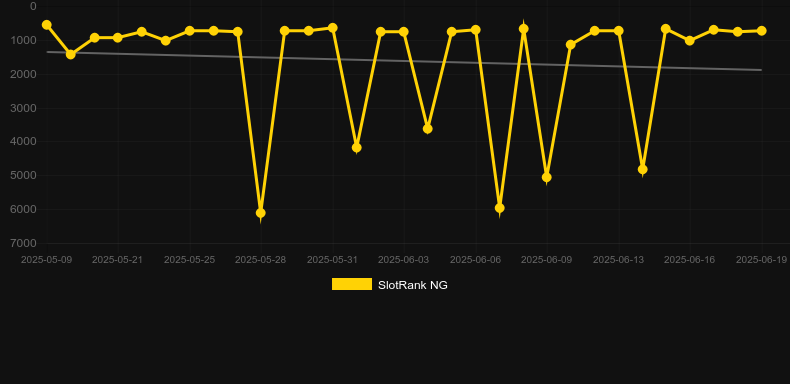Click x-axis label 2025-05-21
This screenshot has height=384, width=790.
117,260
